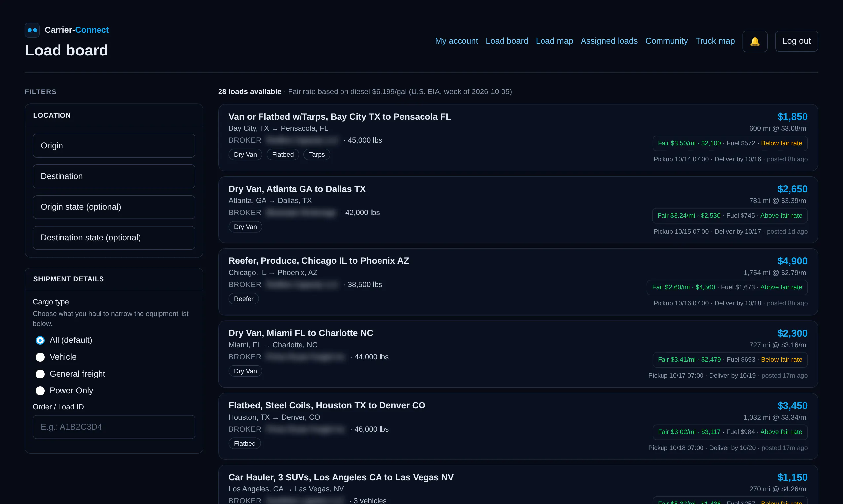The height and width of the screenshot is (504, 843).
Task: Click Flatbed tag on Houston load
Action: 244,444
